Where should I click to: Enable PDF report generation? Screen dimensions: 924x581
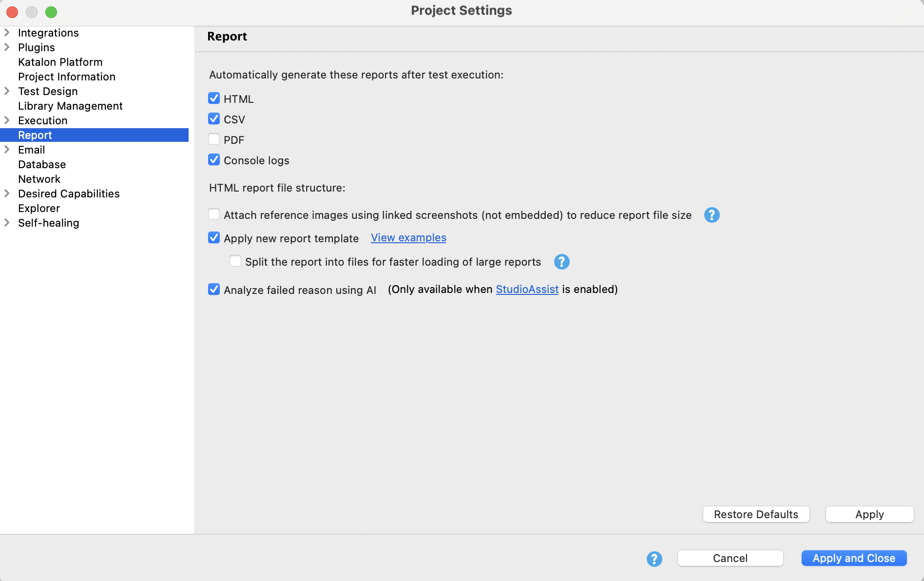pyautogui.click(x=213, y=139)
